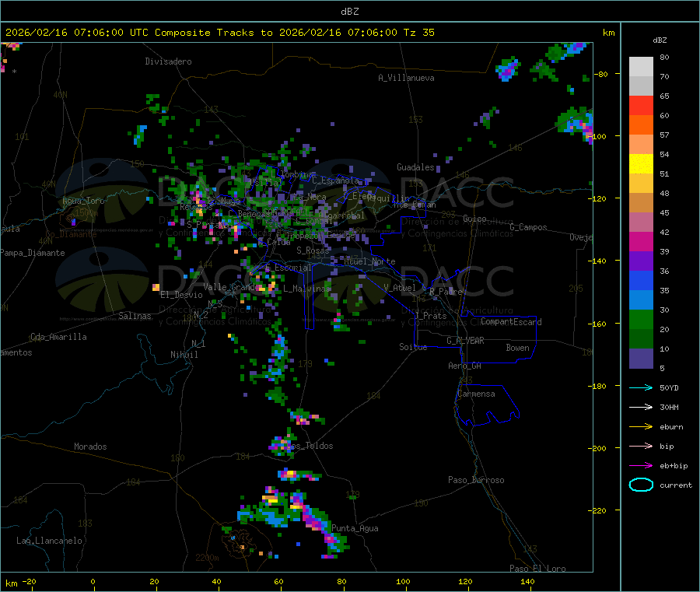Click the 'R_Padre' map label

click(x=446, y=291)
